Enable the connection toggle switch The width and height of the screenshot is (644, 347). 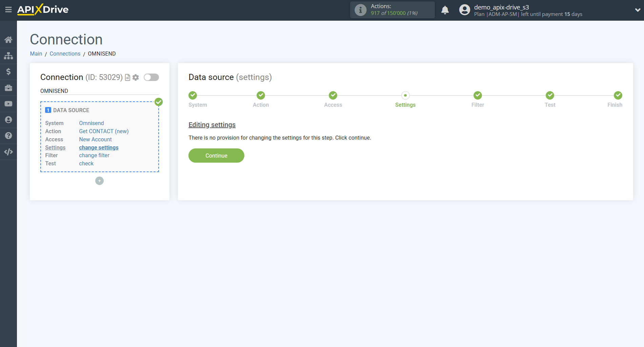click(x=151, y=77)
